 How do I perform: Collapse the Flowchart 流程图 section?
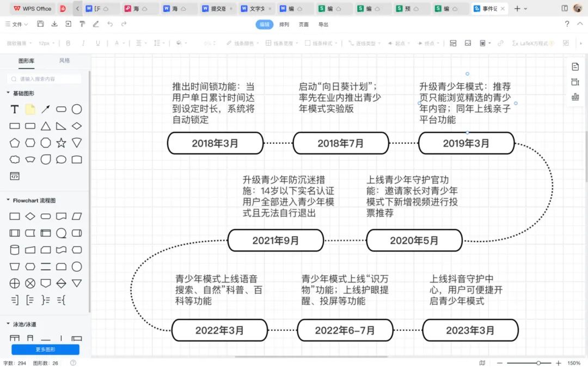click(x=8, y=200)
